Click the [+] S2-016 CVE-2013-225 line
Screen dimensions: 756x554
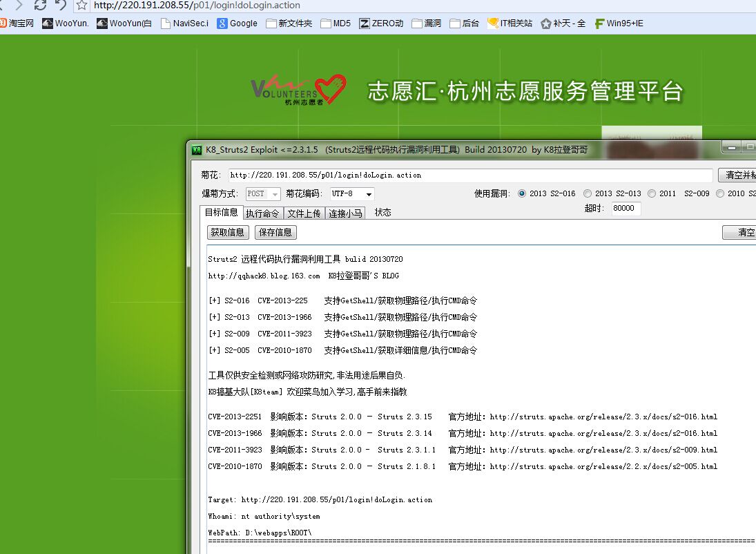tap(343, 300)
